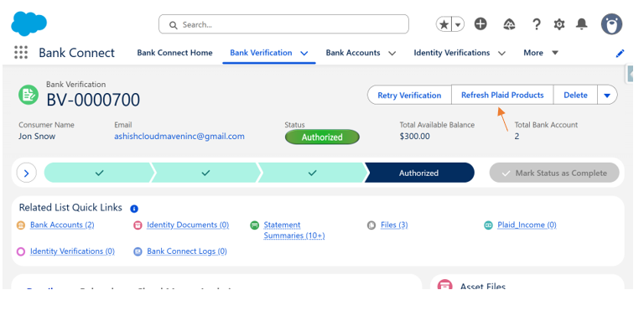Viewport: 644px width, 316px height.
Task: Click the ashishcloudmaveninc@gmail.com email link
Action: pyautogui.click(x=179, y=137)
